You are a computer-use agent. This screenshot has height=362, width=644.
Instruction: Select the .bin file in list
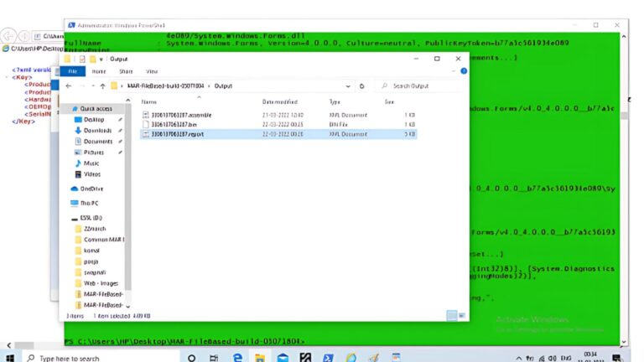coord(169,124)
